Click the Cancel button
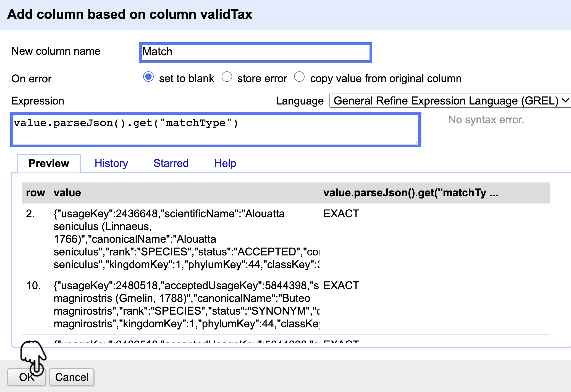 point(72,377)
